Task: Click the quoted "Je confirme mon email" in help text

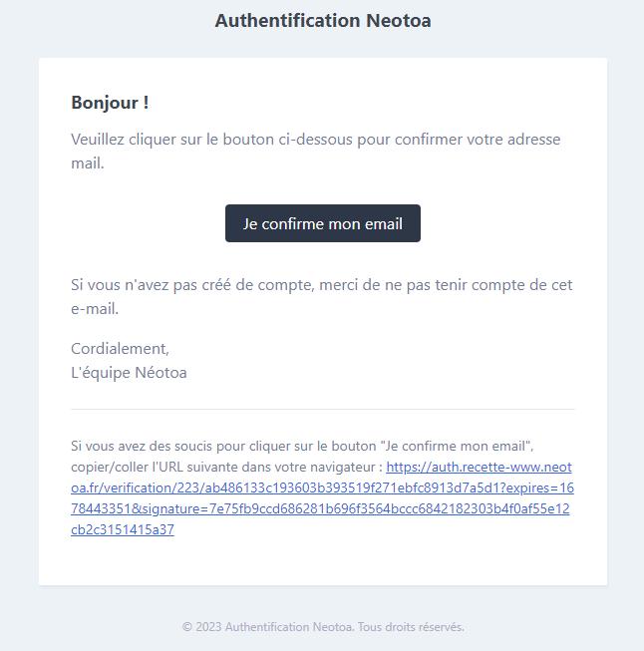Action: pos(457,446)
